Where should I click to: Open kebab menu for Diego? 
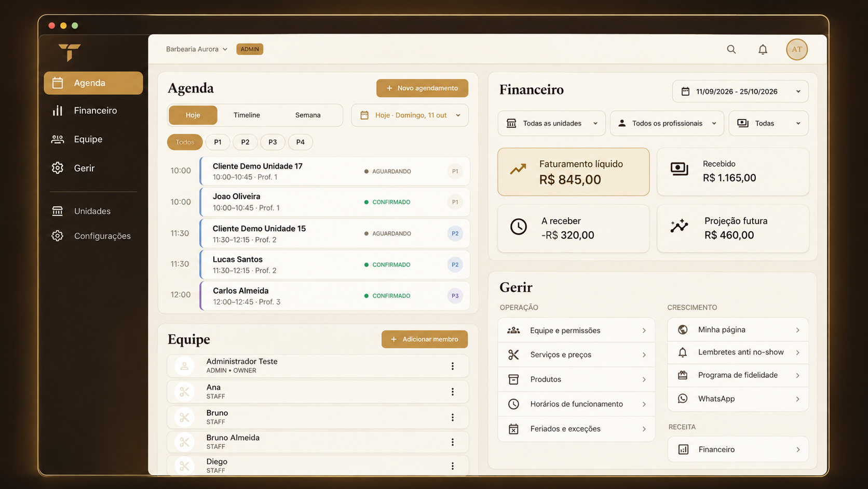[x=453, y=466]
